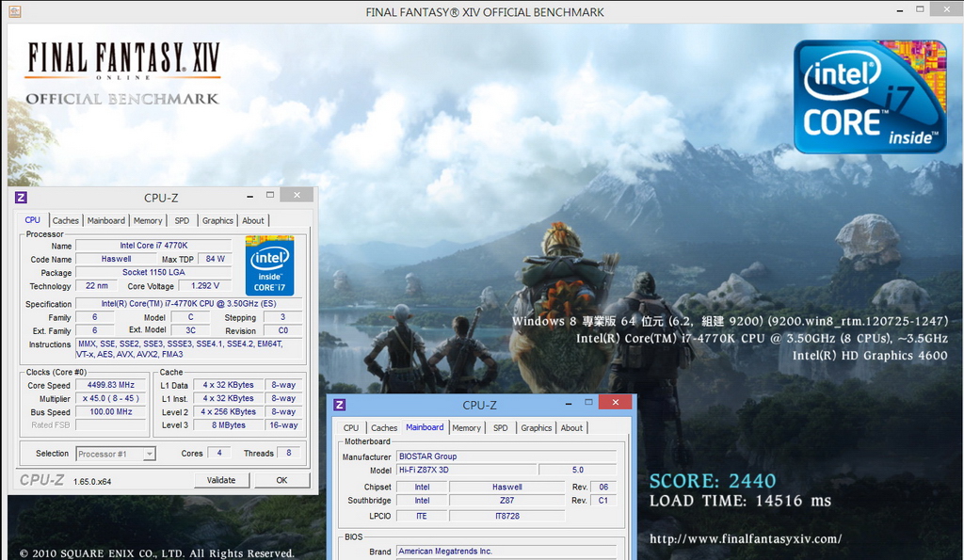Viewport: 964px width, 560px height.
Task: Select the SPD tab in the Mainboard window
Action: pos(501,428)
